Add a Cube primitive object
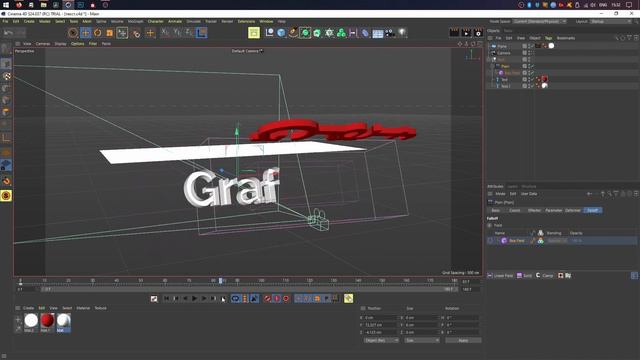Screen dimensions: 640x360 [281, 33]
